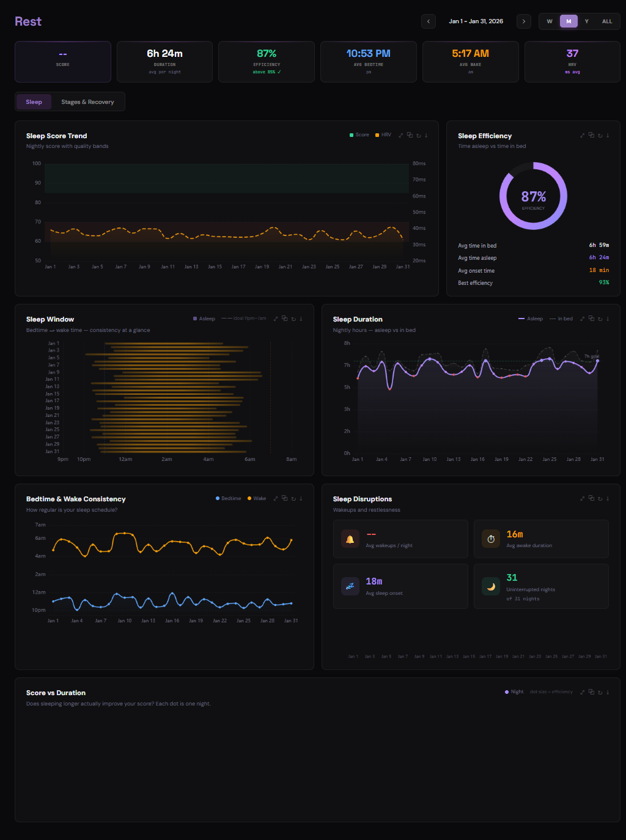Screen dimensions: 626x840
Task: Refresh the Sleep Disruptions panel
Action: click(600, 498)
